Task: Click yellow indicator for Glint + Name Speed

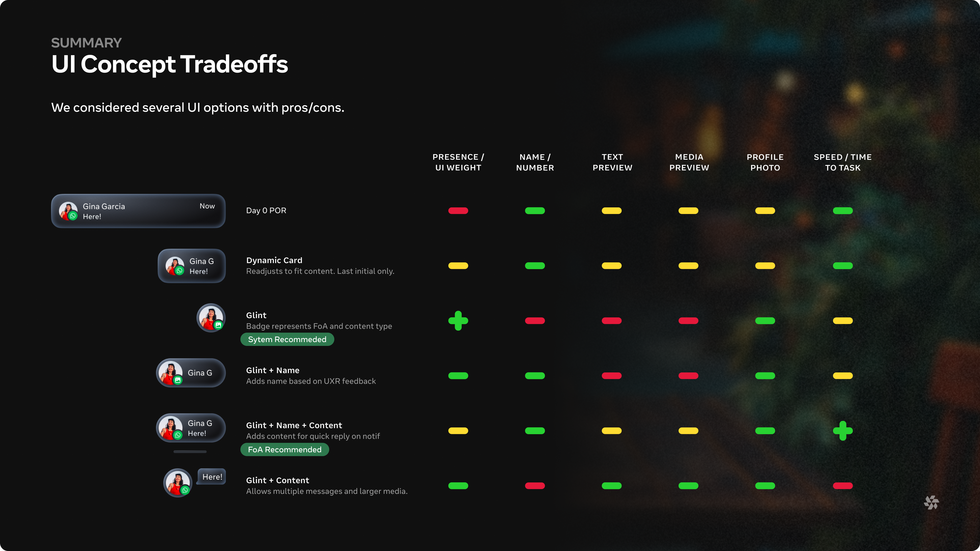Action: pyautogui.click(x=843, y=376)
